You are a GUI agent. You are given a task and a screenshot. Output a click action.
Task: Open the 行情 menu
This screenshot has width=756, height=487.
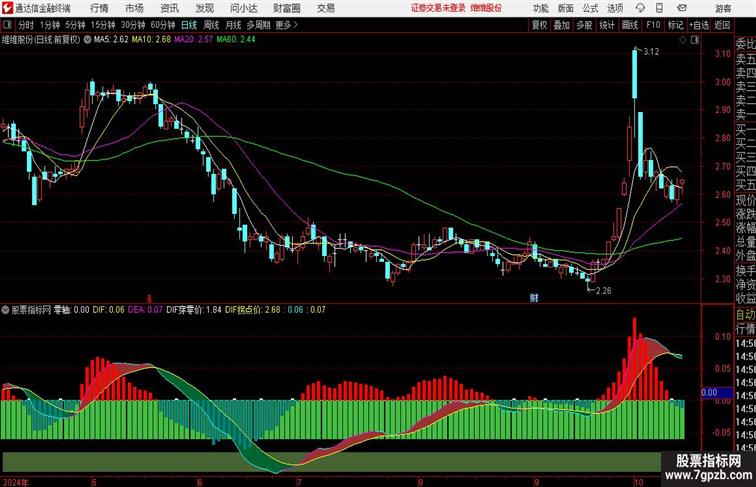pos(99,8)
